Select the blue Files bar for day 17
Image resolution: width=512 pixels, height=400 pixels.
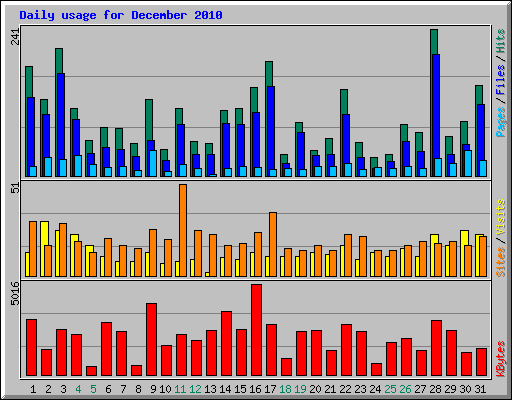pos(271,128)
